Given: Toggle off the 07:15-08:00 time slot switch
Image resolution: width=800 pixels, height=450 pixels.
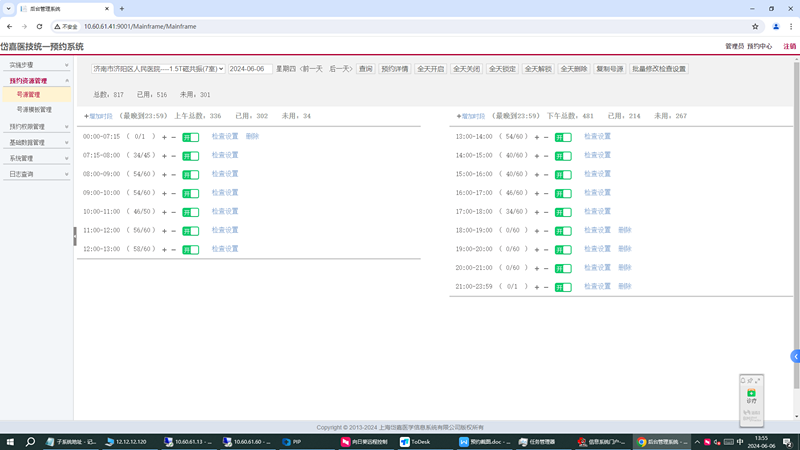Looking at the screenshot, I should 190,156.
